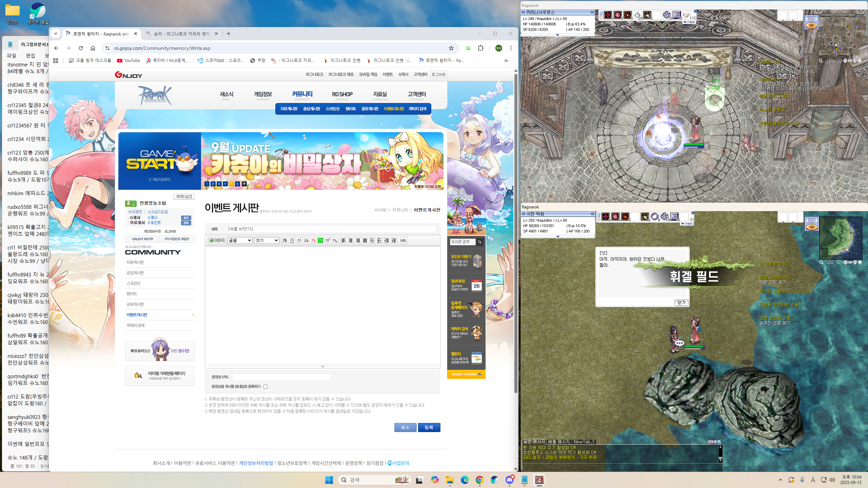Screen dimensions: 868x488
Task: Align text left in the editor
Action: pos(343,240)
